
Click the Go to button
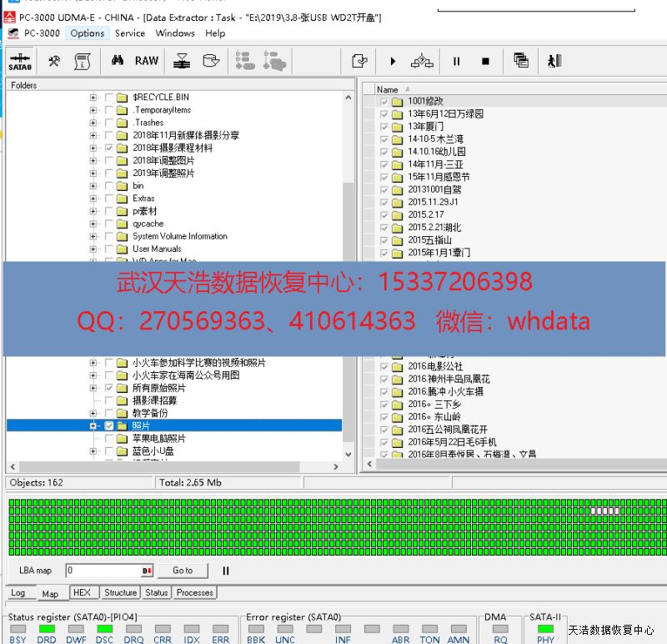pos(183,571)
